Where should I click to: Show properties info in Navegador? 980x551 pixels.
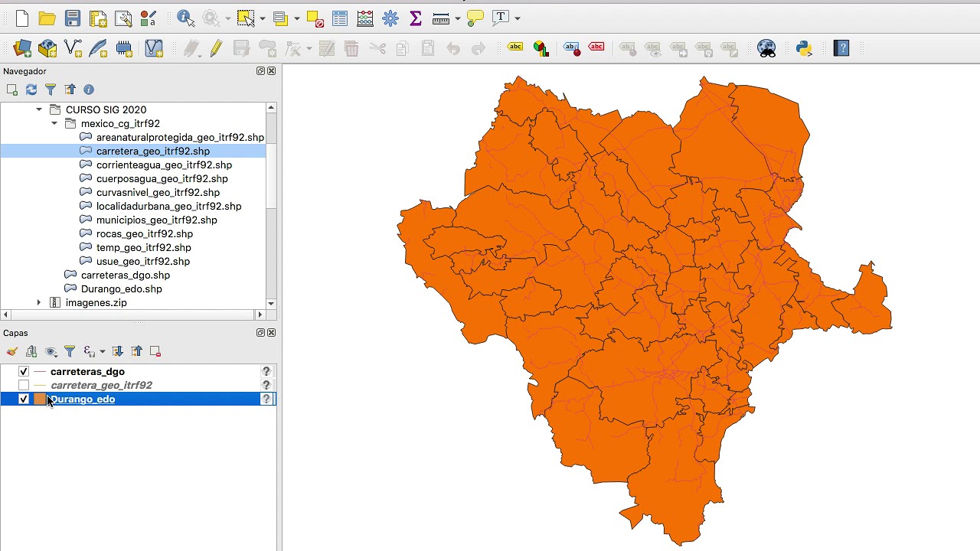coord(89,90)
